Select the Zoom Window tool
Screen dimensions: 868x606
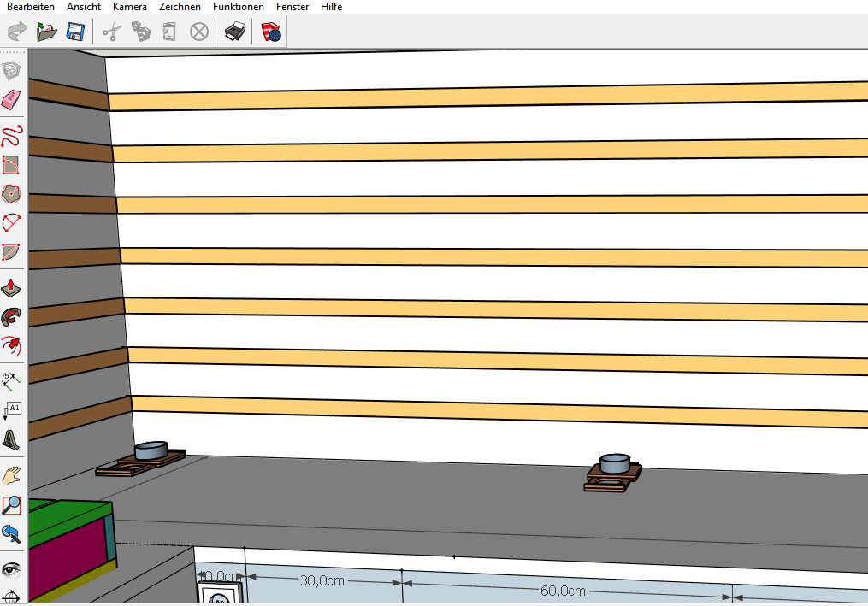point(12,505)
